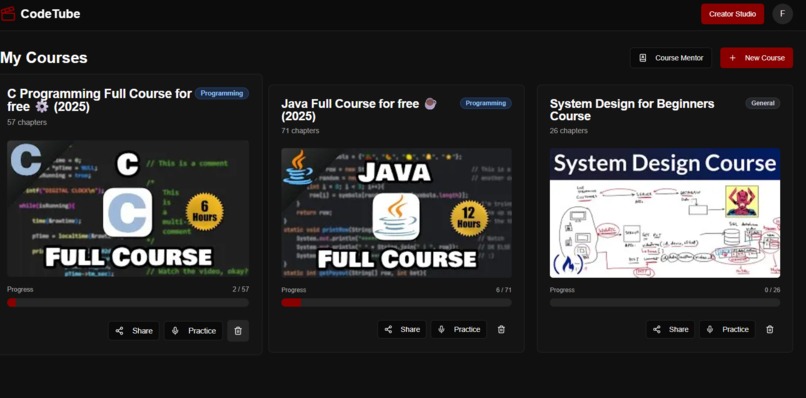Open the System Design Course thumbnail
Viewport: 806px width, 398px height.
click(x=665, y=213)
